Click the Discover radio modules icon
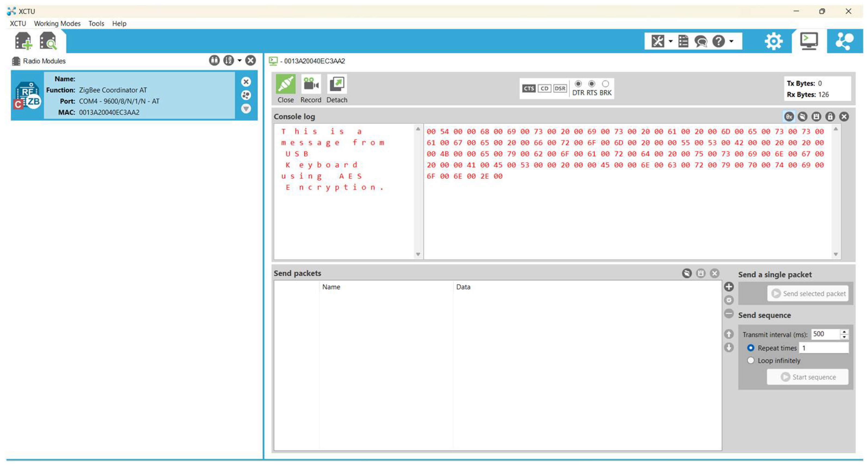The height and width of the screenshot is (467, 868). pyautogui.click(x=48, y=41)
